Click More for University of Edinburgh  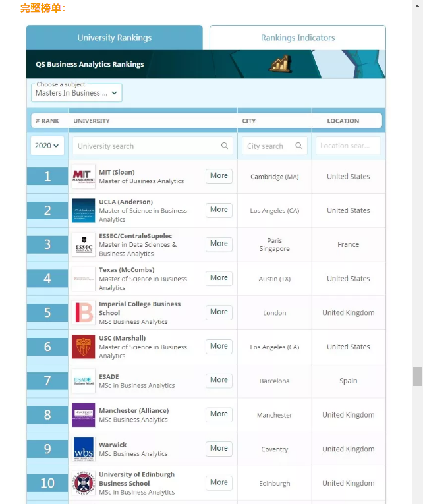point(219,482)
